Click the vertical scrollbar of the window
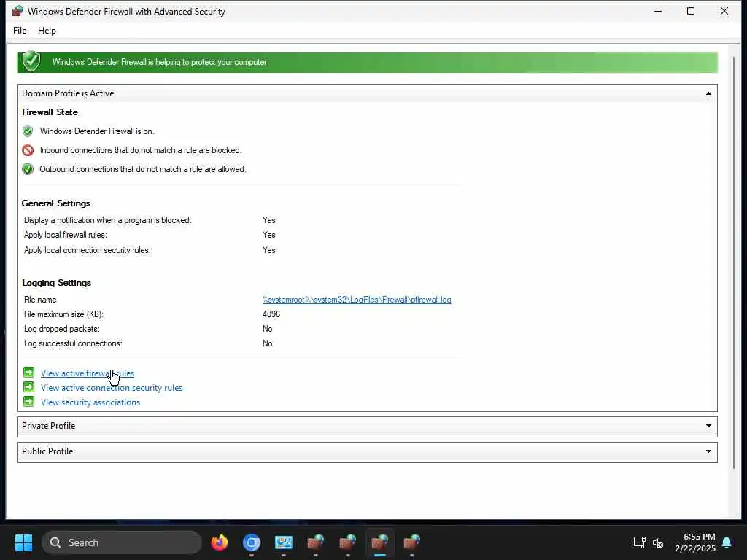 click(734, 262)
